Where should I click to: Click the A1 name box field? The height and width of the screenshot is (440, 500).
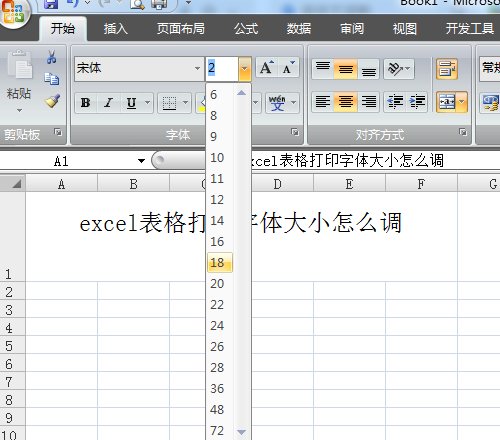[x=67, y=161]
